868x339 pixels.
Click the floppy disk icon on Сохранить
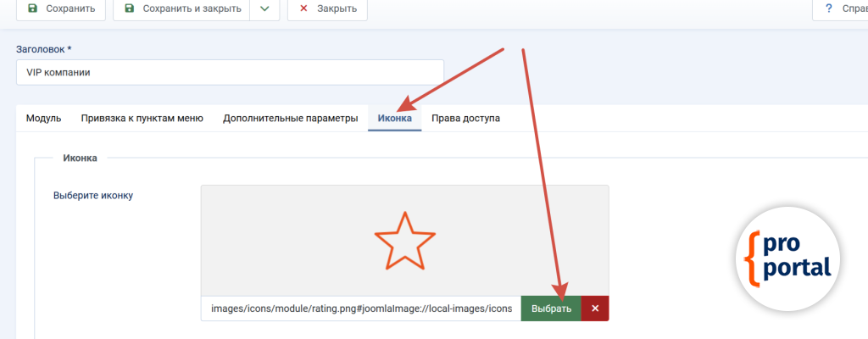tap(32, 8)
